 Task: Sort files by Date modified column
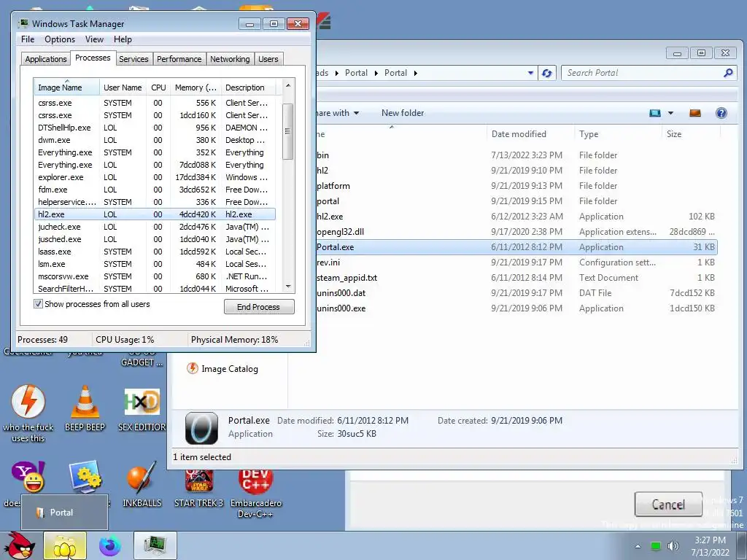point(530,134)
